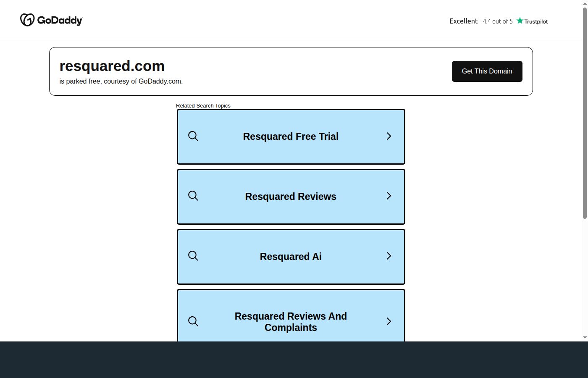Image resolution: width=588 pixels, height=378 pixels.
Task: Click the Get This Domain button
Action: (x=487, y=71)
